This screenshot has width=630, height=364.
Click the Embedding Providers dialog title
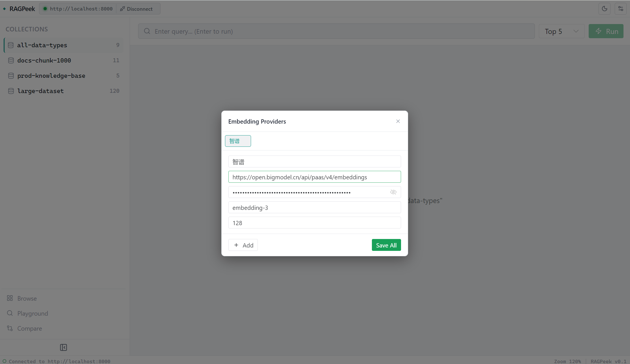[257, 121]
